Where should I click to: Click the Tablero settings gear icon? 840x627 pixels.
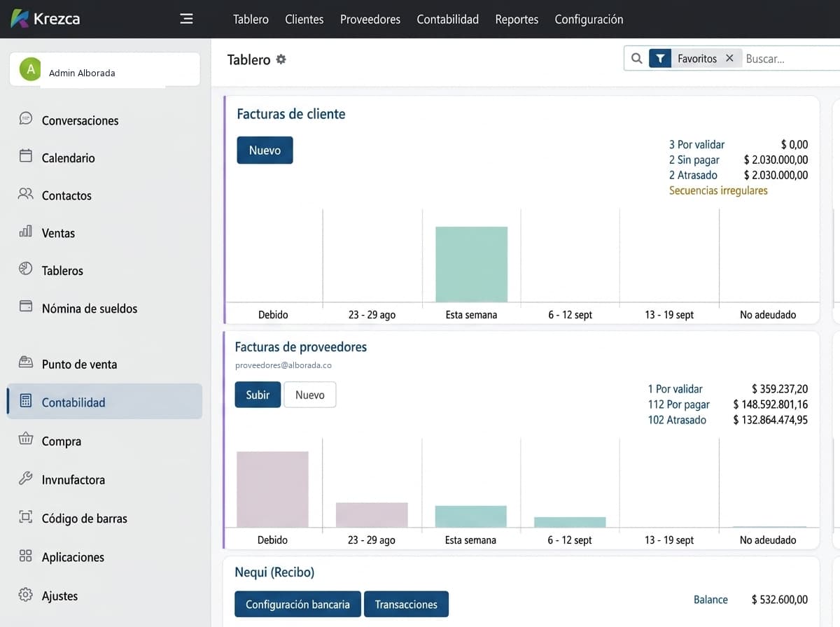tap(281, 59)
